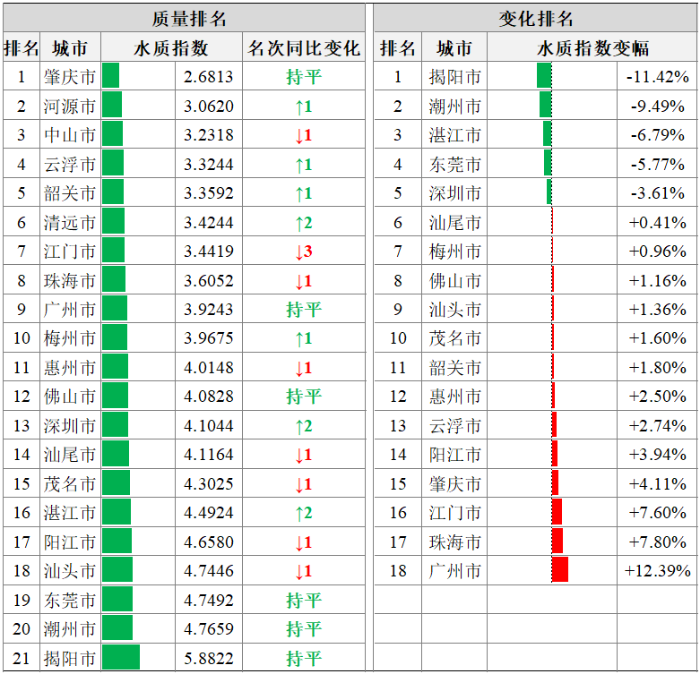This screenshot has height=674, width=699.
Task: Click the 变化排名 table title
Action: tap(535, 18)
